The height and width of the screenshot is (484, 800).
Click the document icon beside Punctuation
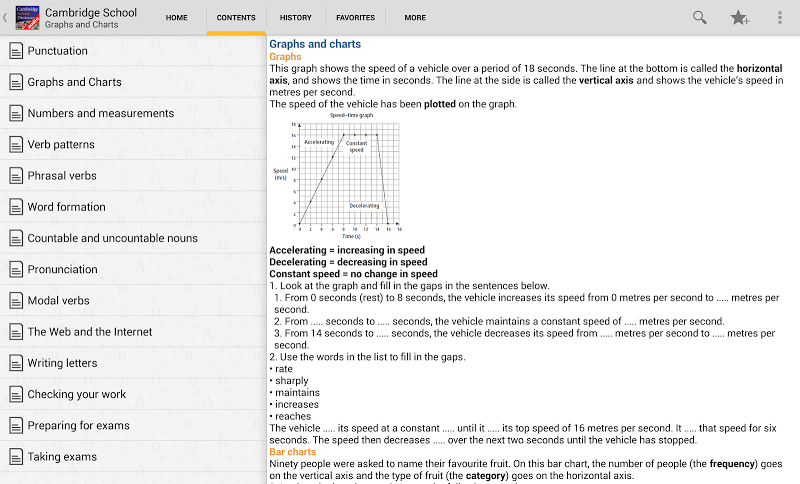point(15,51)
